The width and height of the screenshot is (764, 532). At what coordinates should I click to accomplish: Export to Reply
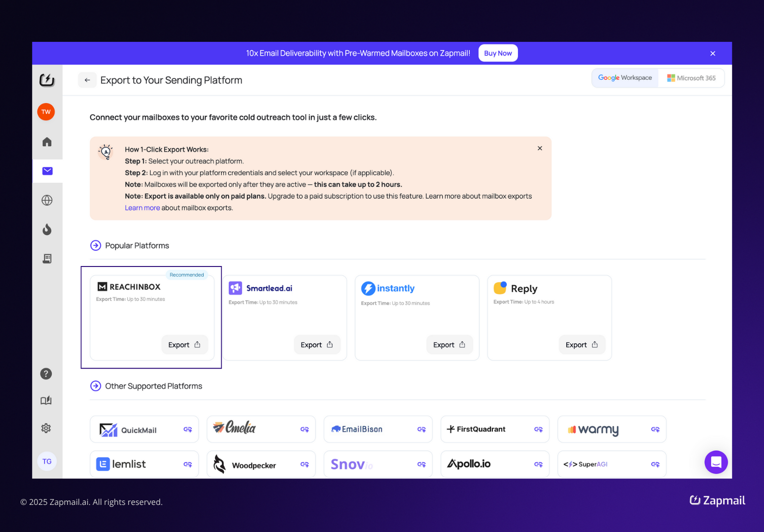tap(582, 345)
